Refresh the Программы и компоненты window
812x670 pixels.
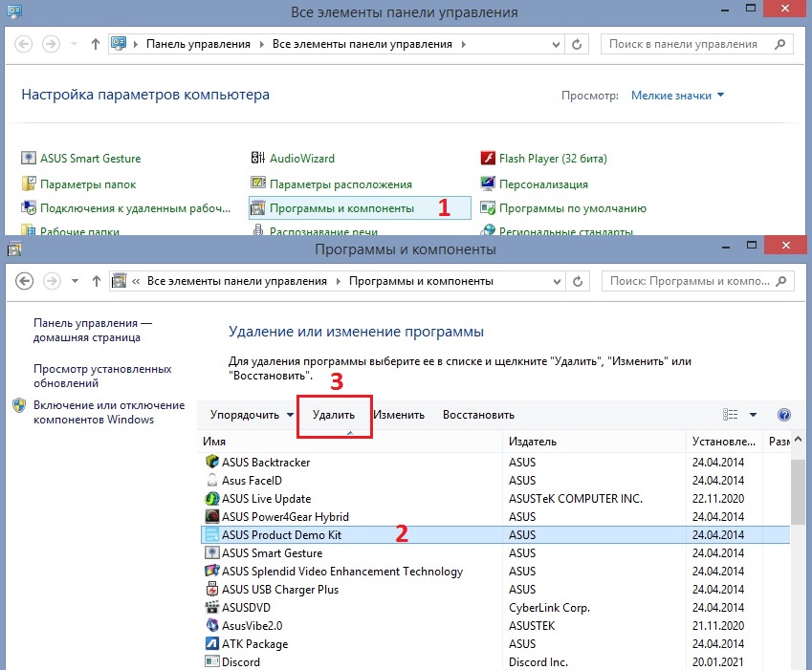click(x=578, y=281)
